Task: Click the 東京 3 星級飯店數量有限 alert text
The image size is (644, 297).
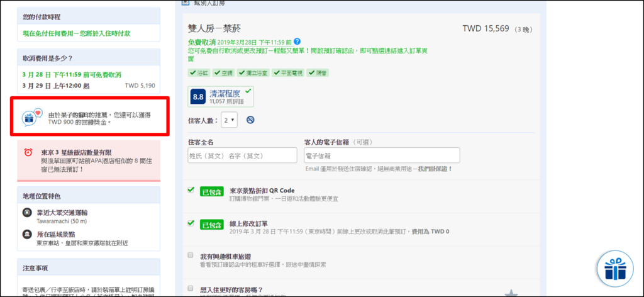Action: click(75, 152)
